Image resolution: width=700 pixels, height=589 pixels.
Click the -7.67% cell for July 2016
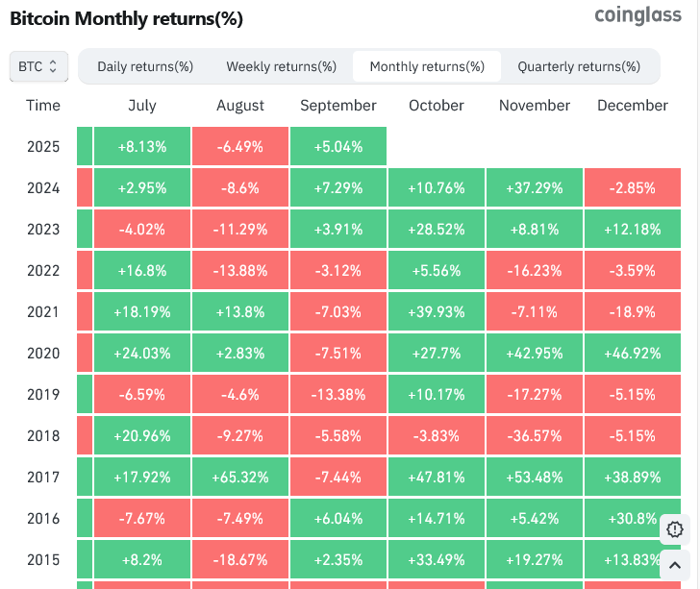coord(142,518)
